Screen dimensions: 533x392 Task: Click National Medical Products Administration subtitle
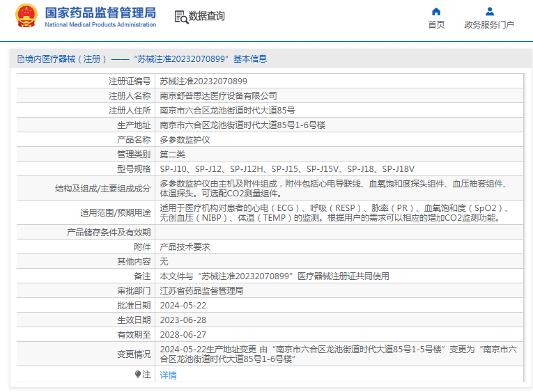tap(100, 25)
